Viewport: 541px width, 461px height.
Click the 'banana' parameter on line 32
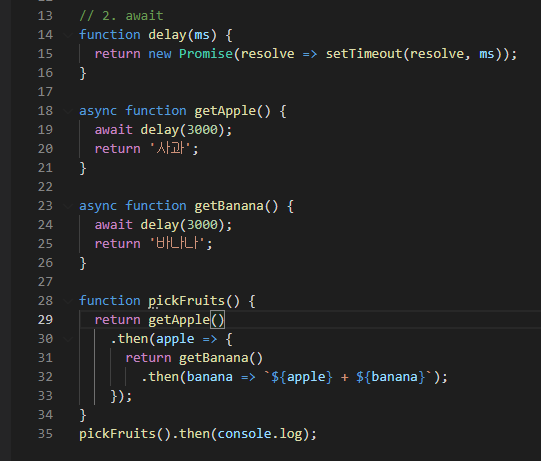click(x=209, y=376)
